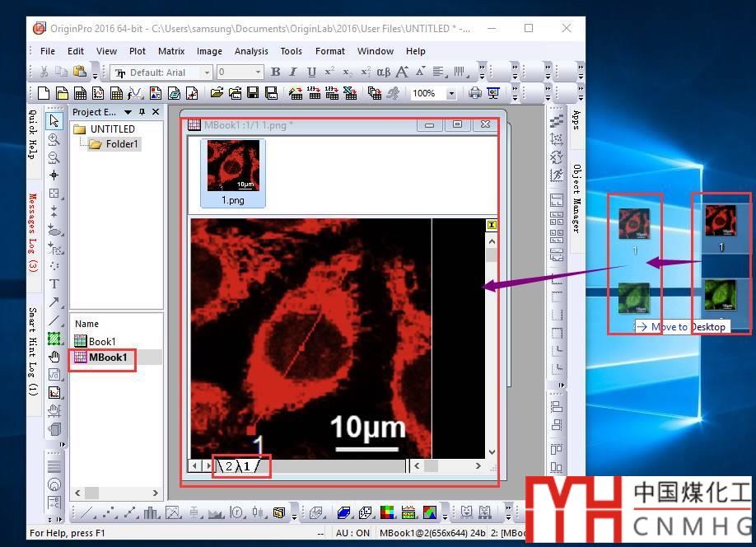This screenshot has height=547, width=756.
Task: Switch to matrix sheet tab 2
Action: tap(228, 466)
